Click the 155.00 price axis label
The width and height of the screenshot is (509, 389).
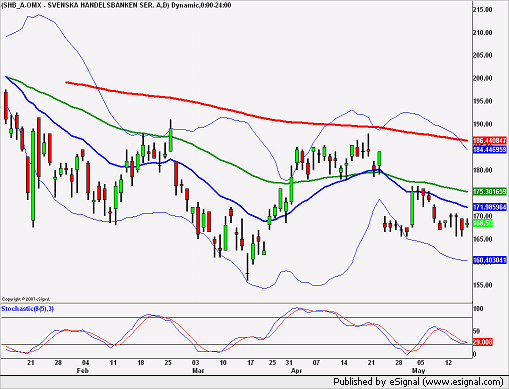point(482,285)
